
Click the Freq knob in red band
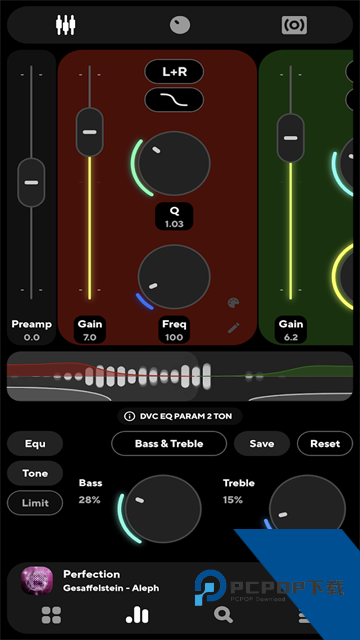[174, 277]
